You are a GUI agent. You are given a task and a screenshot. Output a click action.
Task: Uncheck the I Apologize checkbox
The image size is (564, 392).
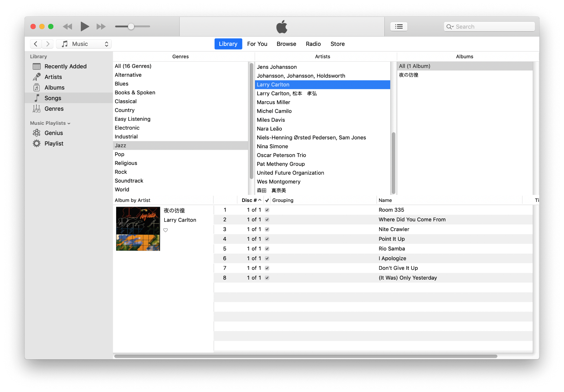pos(267,258)
